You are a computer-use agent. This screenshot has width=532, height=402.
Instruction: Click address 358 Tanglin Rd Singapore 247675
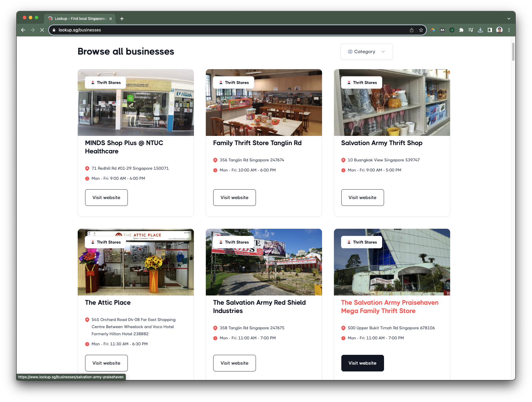pyautogui.click(x=252, y=328)
